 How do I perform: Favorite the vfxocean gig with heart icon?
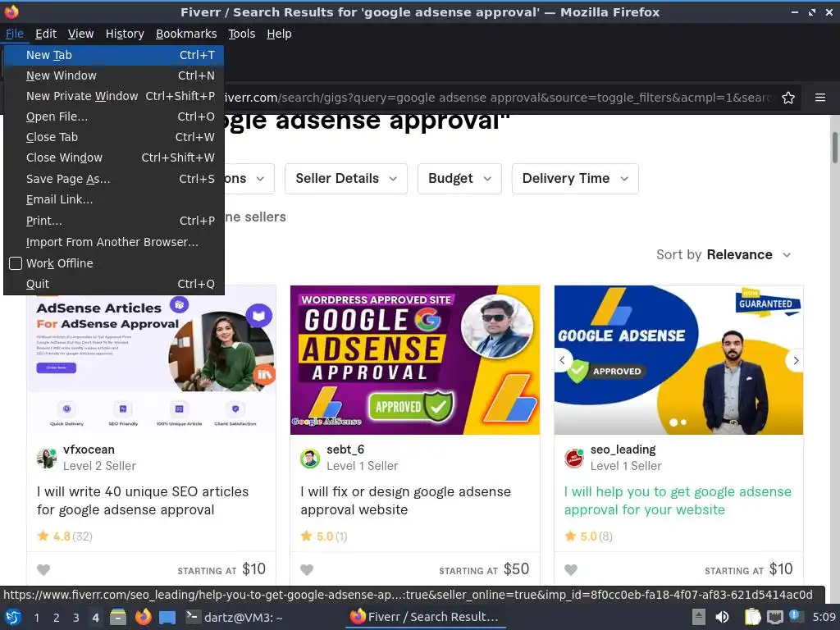click(x=43, y=569)
